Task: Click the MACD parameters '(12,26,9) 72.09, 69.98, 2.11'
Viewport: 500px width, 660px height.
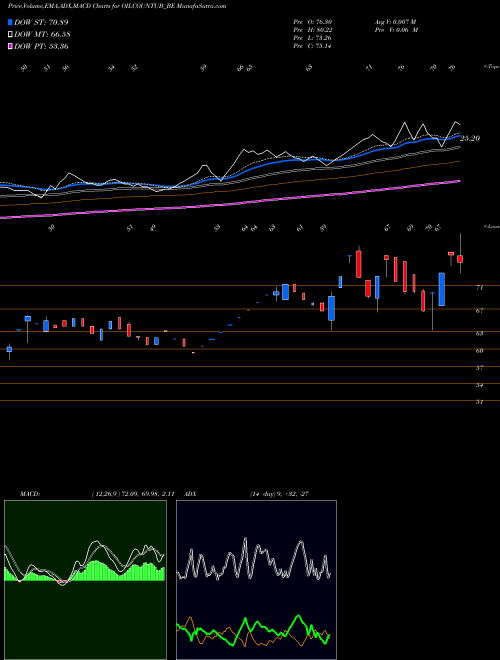Action: click(133, 494)
